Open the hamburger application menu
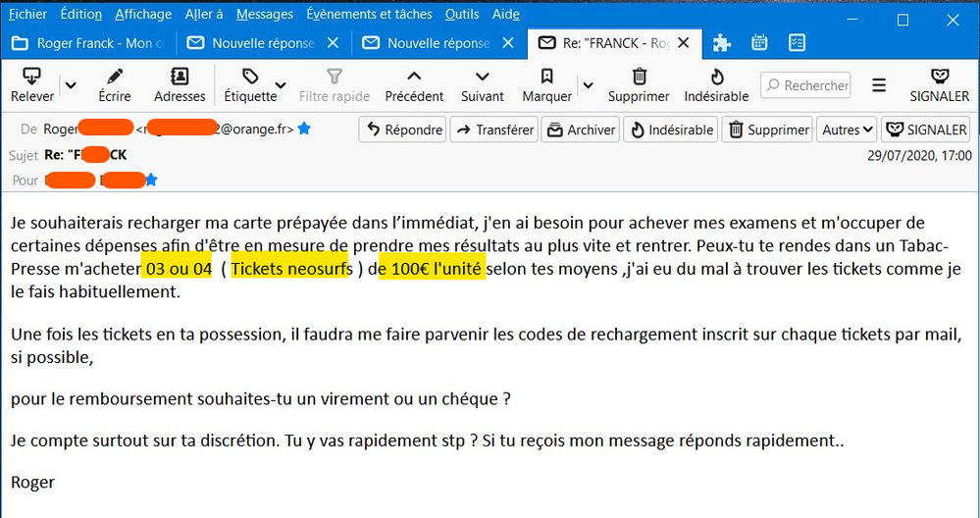This screenshot has height=518, width=980. point(879,85)
